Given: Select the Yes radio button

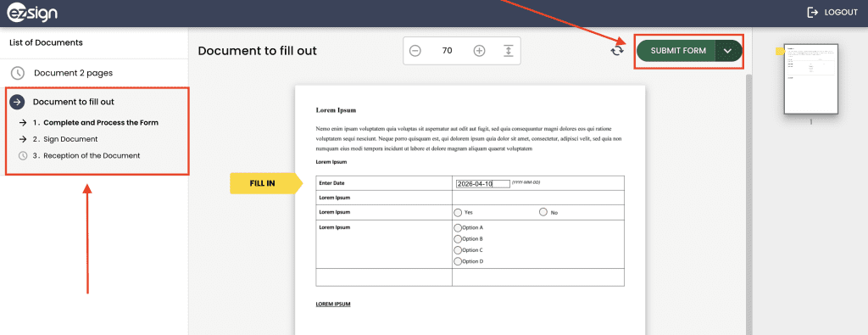Looking at the screenshot, I should 458,212.
